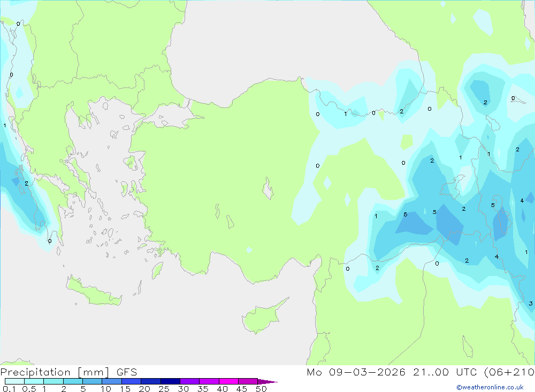The image size is (535, 392).
Task: Click the 30–35 mm violet legend segment
Action: pos(190,381)
